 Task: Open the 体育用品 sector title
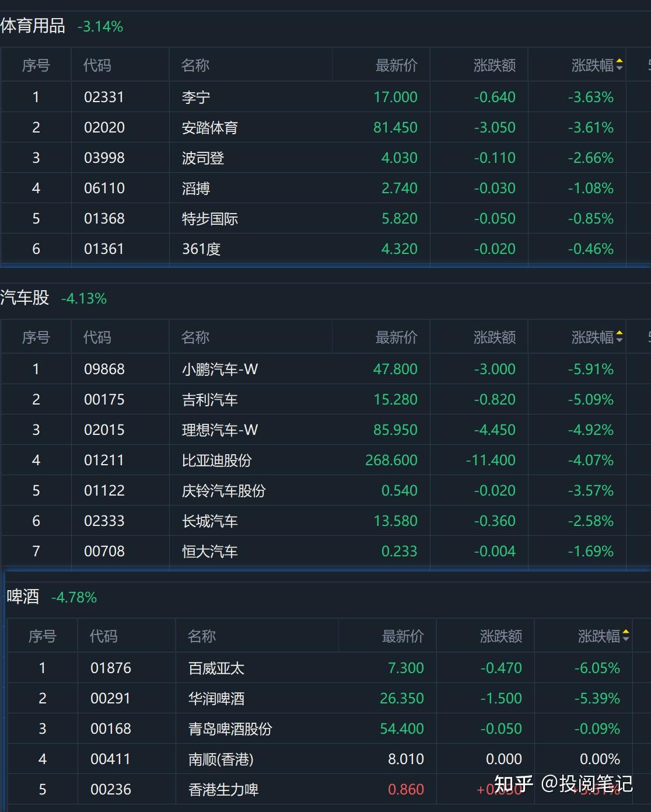(x=33, y=26)
